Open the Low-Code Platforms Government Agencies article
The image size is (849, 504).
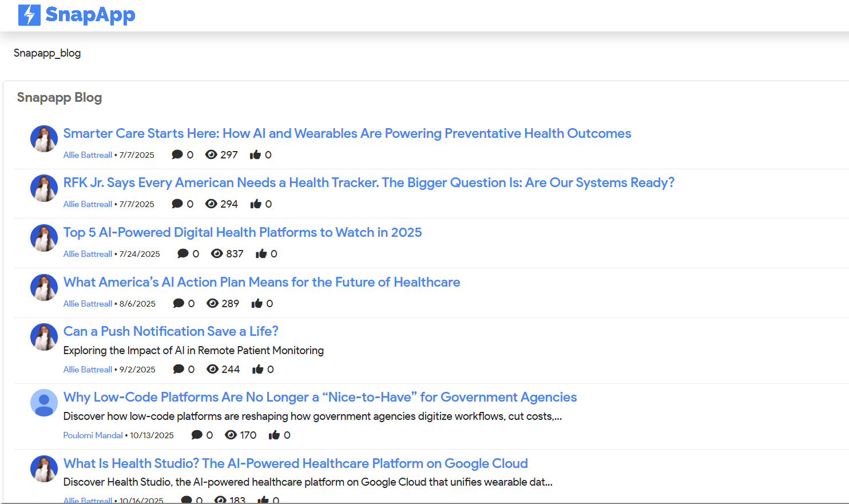pos(320,397)
